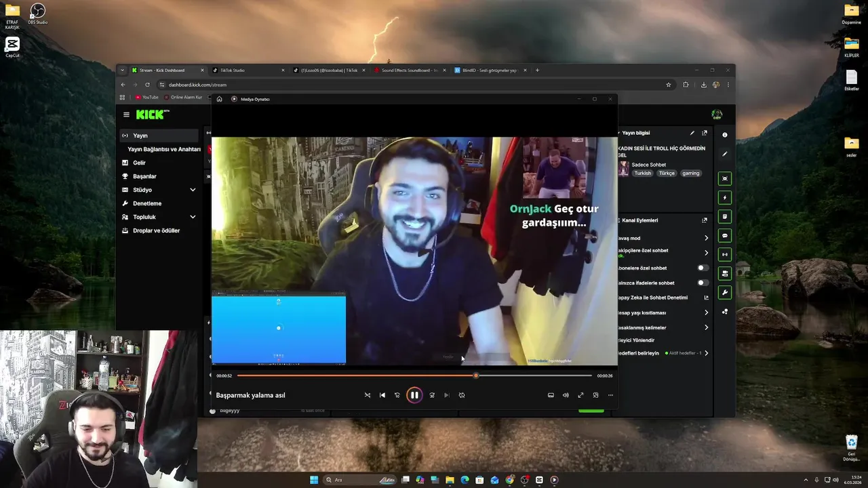
Task: Skip to previous track in media player
Action: tap(382, 395)
